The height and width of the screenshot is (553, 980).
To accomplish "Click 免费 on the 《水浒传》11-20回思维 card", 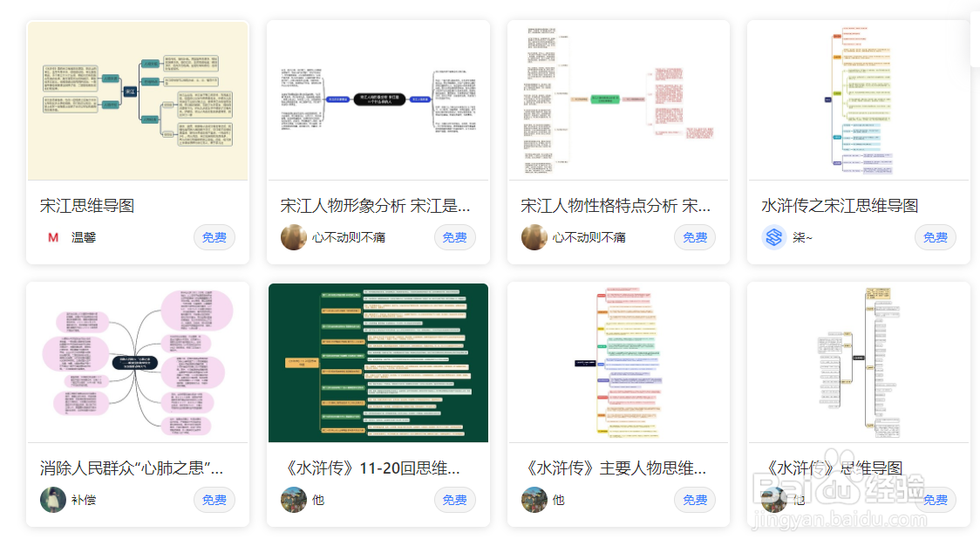I will [x=454, y=500].
